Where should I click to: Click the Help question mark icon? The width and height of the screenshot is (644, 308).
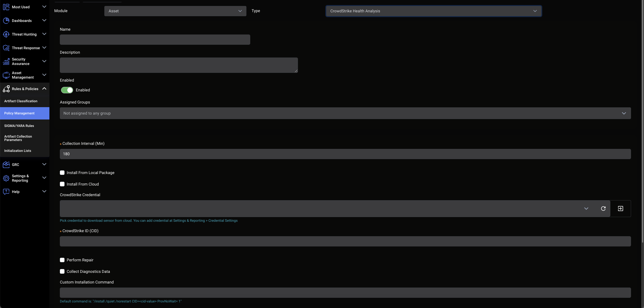[x=6, y=192]
